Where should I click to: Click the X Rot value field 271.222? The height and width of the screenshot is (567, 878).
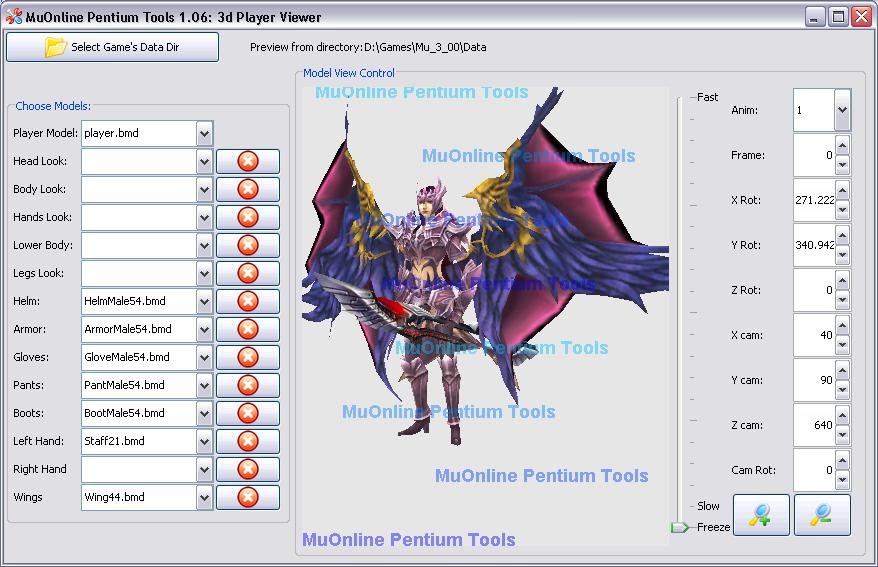point(814,200)
